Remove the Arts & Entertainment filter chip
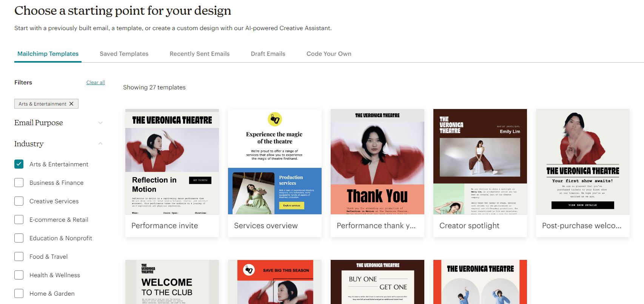Screen dimensions: 644x304 (71, 104)
